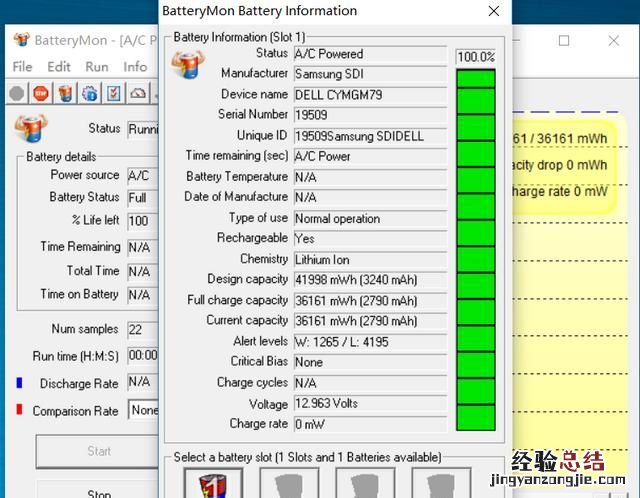This screenshot has height=498, width=640.
Task: Click the capacity drop 0 mWh text
Action: (x=560, y=165)
